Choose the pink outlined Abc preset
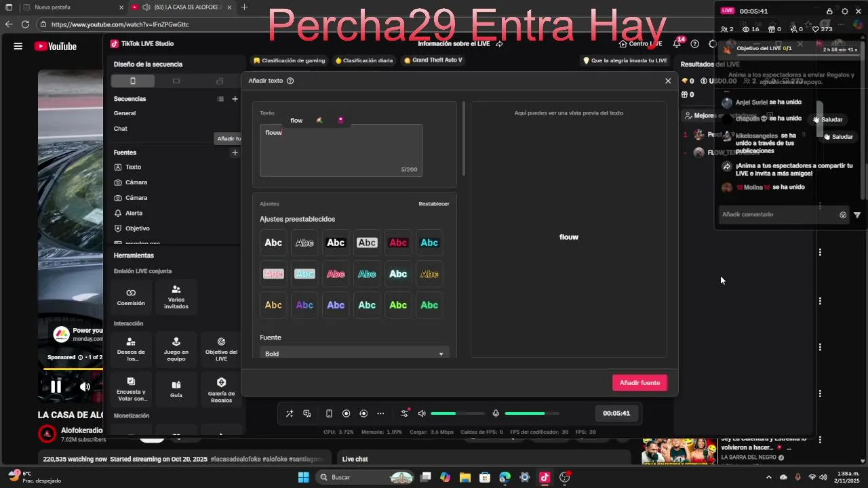This screenshot has height=488, width=868. point(336,274)
